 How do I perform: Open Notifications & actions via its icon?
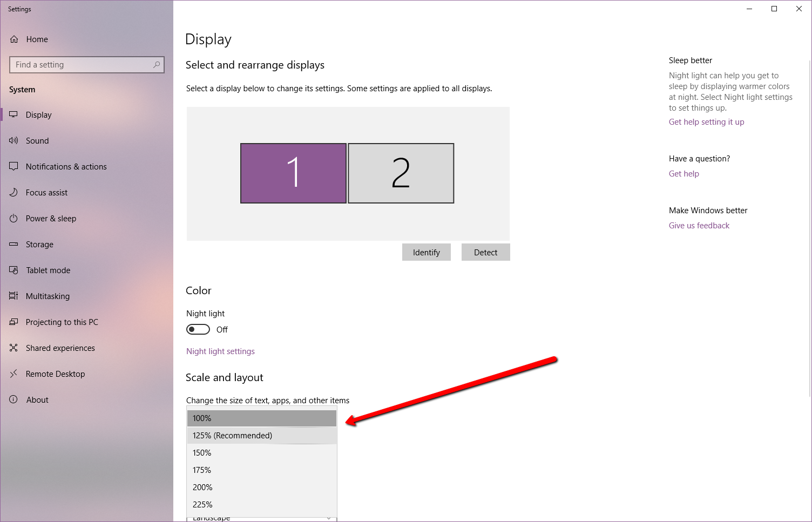pyautogui.click(x=13, y=167)
